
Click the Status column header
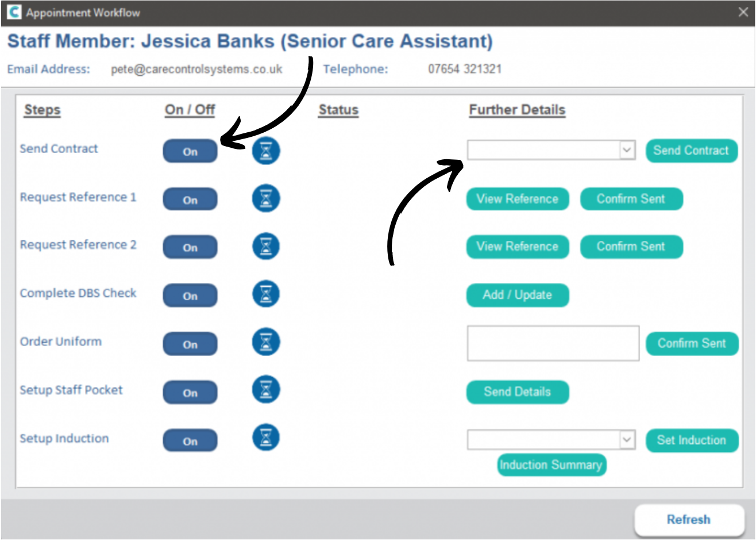pyautogui.click(x=338, y=110)
